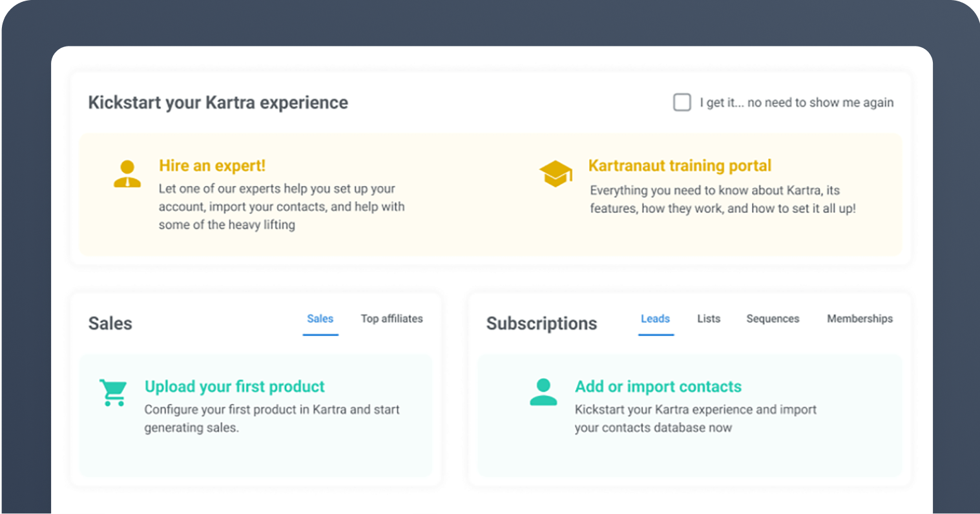
Task: Select the Leads tab
Action: pos(655,319)
